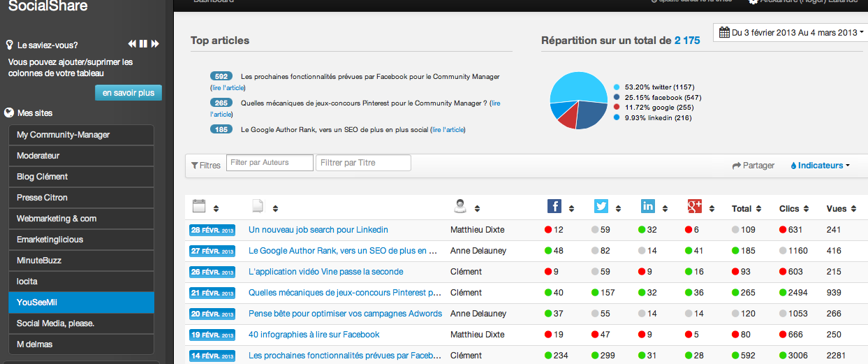Click the calendar icon in date picker
The width and height of the screenshot is (868, 364).
point(724,33)
